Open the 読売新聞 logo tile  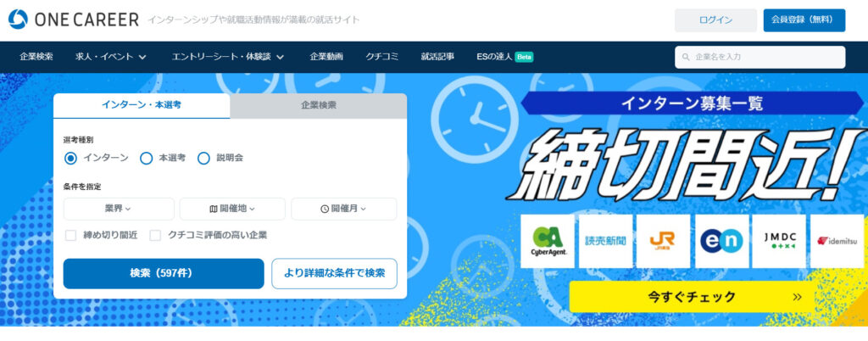[x=605, y=242]
